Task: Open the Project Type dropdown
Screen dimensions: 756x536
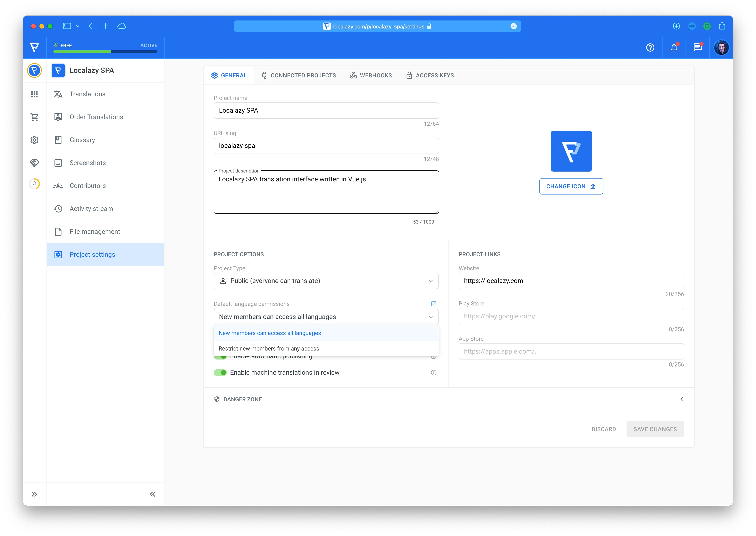Action: point(326,281)
